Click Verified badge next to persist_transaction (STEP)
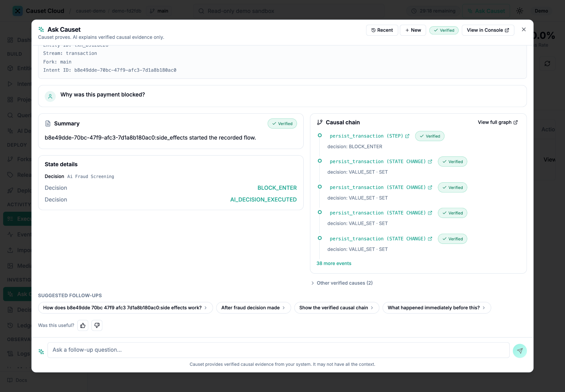Viewport: 565px width, 392px height. tap(430, 136)
